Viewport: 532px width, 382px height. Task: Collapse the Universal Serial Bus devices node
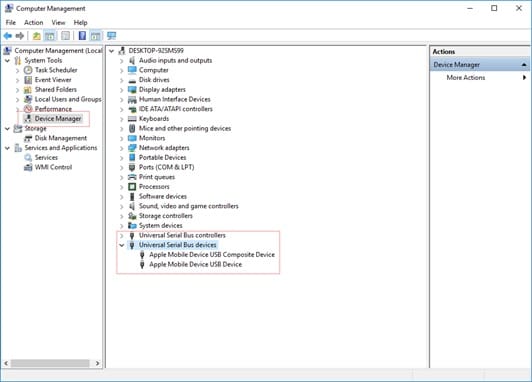(121, 245)
